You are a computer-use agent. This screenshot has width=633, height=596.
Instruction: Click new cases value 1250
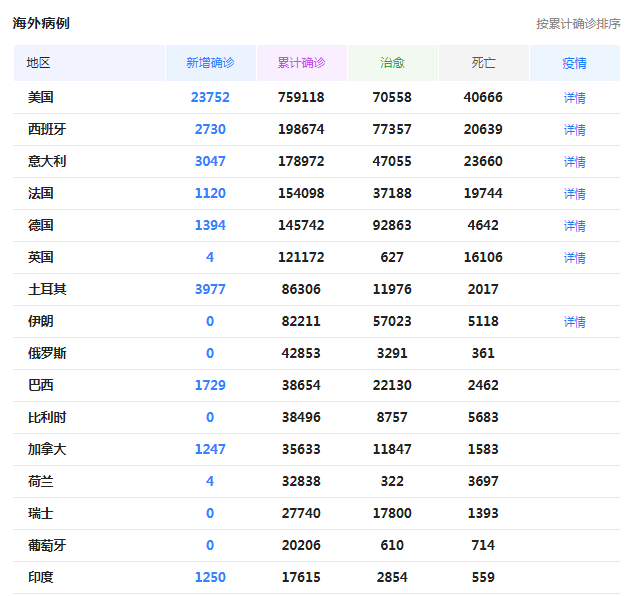click(x=210, y=577)
